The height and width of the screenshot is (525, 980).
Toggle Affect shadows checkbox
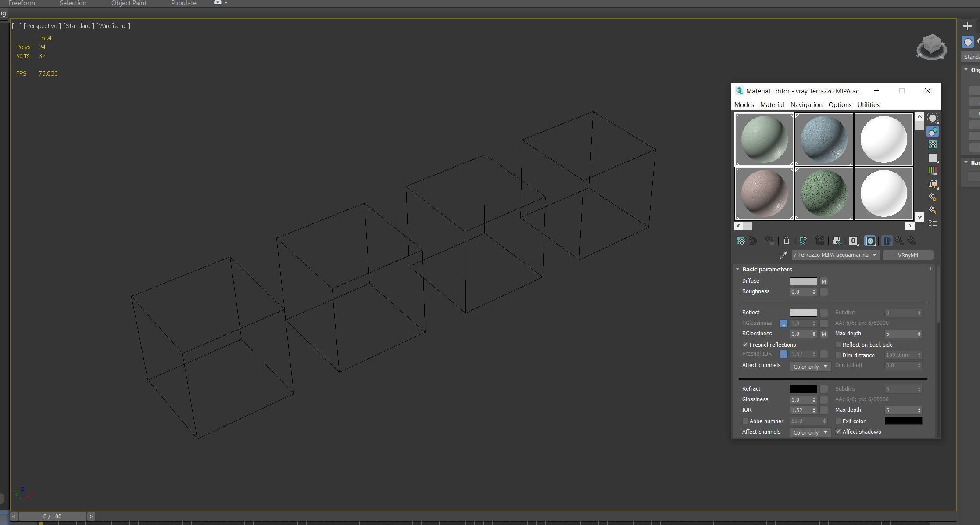838,432
